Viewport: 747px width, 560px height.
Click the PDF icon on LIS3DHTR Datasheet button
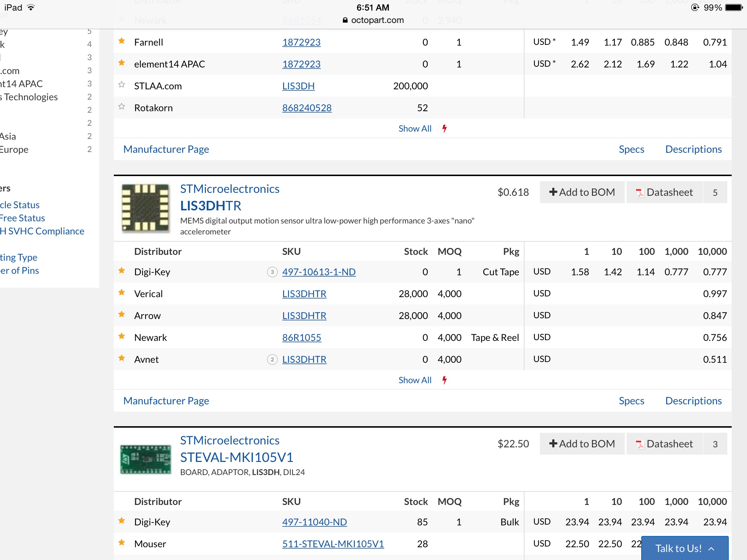pos(640,192)
